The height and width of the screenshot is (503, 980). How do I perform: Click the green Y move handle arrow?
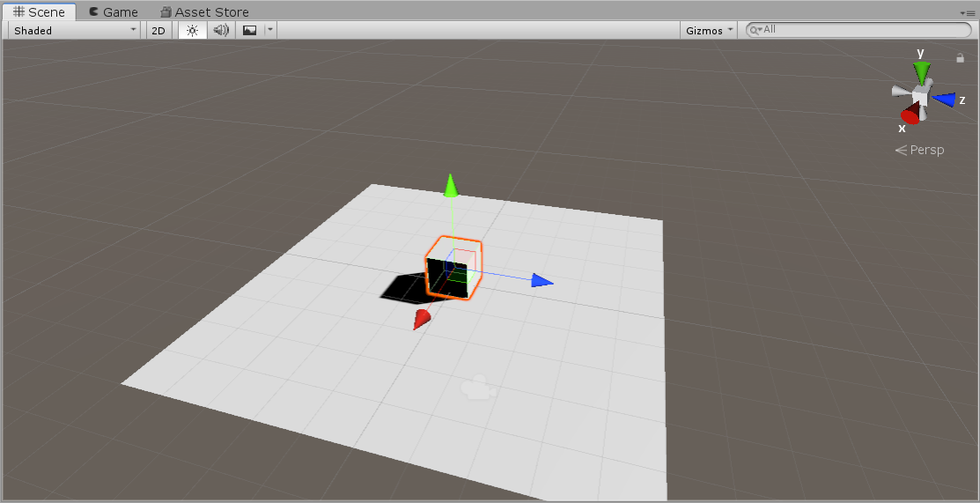click(451, 186)
